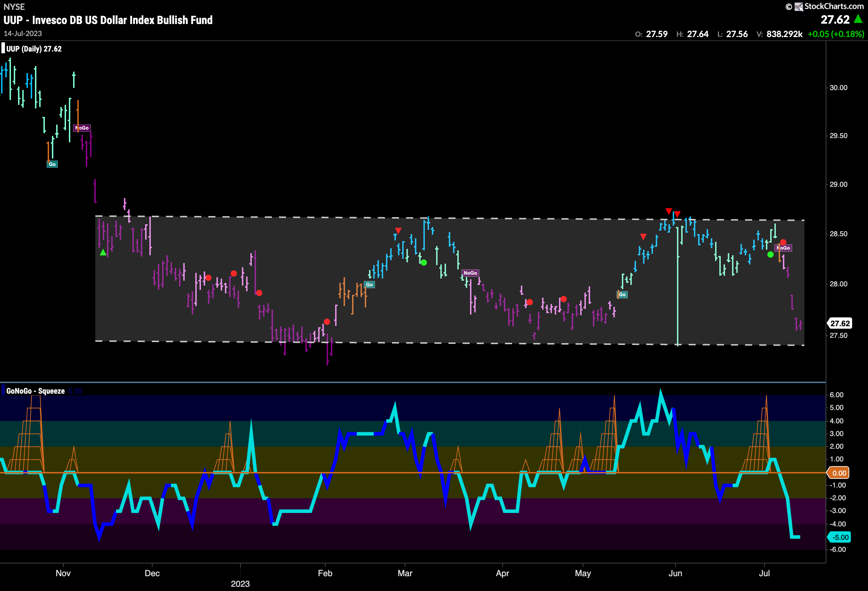
Task: Click the NoGo label in late March
Action: click(470, 273)
